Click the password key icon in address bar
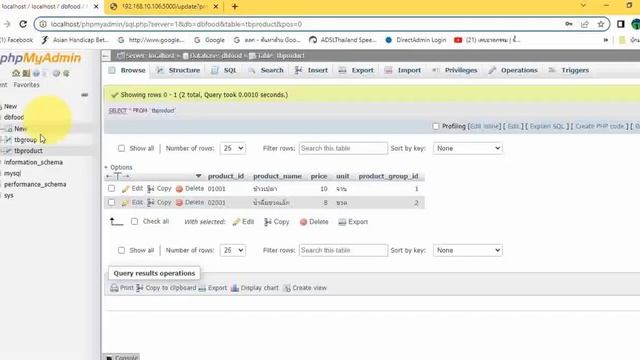This screenshot has width=640, height=360. (x=569, y=24)
